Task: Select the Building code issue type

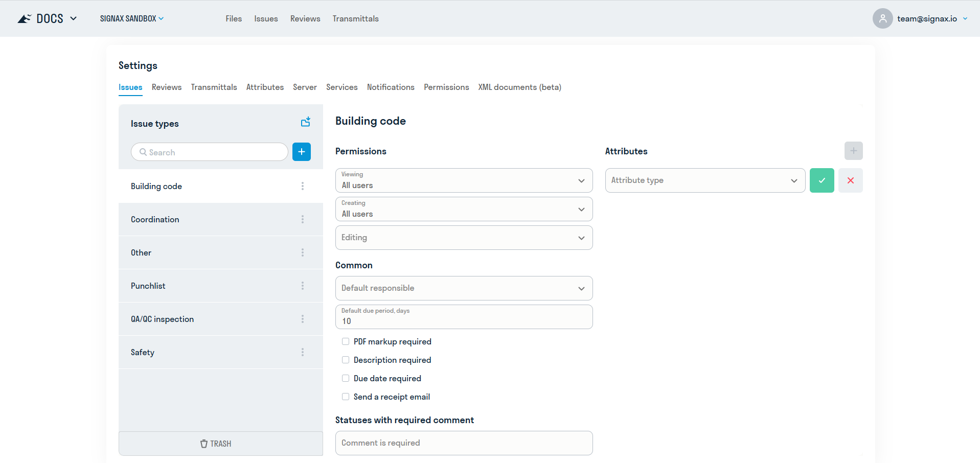Action: click(221, 186)
